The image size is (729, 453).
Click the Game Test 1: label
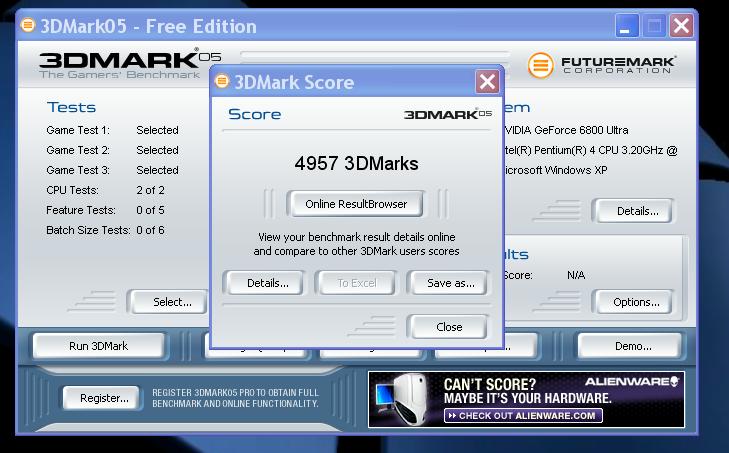78,130
